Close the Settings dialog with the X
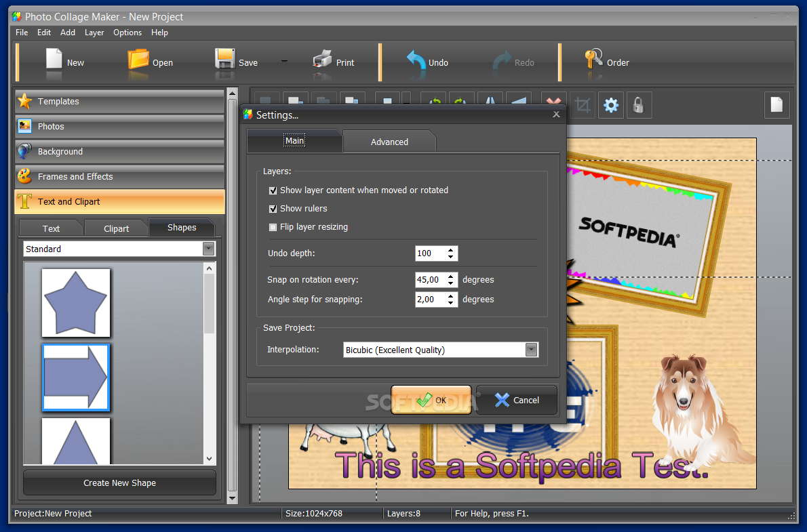Viewport: 807px width, 532px height. (556, 115)
